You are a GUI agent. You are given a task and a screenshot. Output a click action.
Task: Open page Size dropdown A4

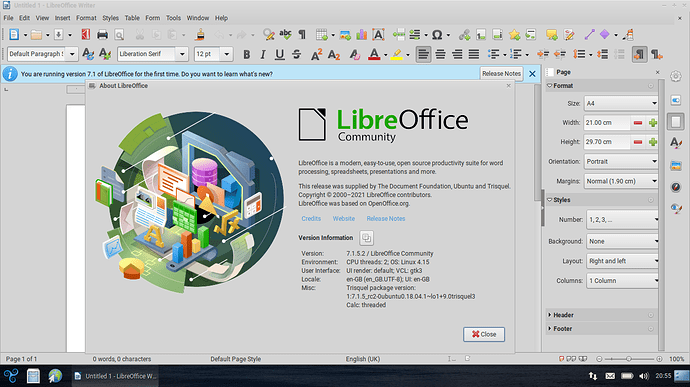tap(621, 103)
